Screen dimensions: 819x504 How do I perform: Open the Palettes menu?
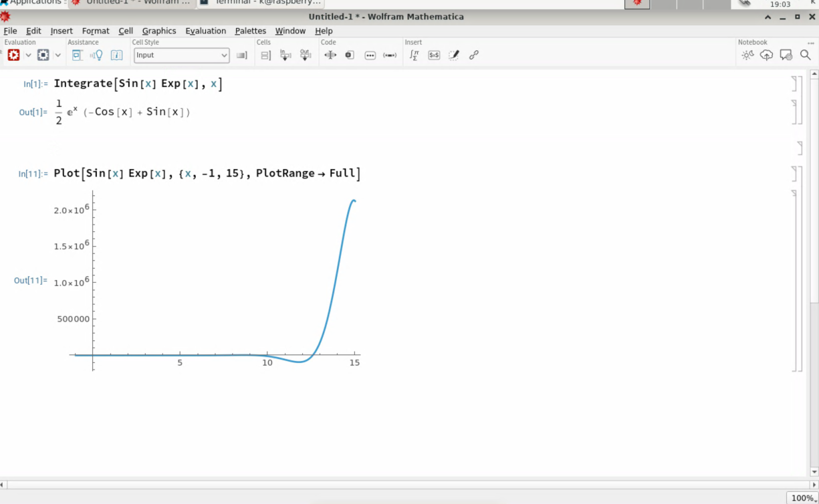pyautogui.click(x=250, y=31)
